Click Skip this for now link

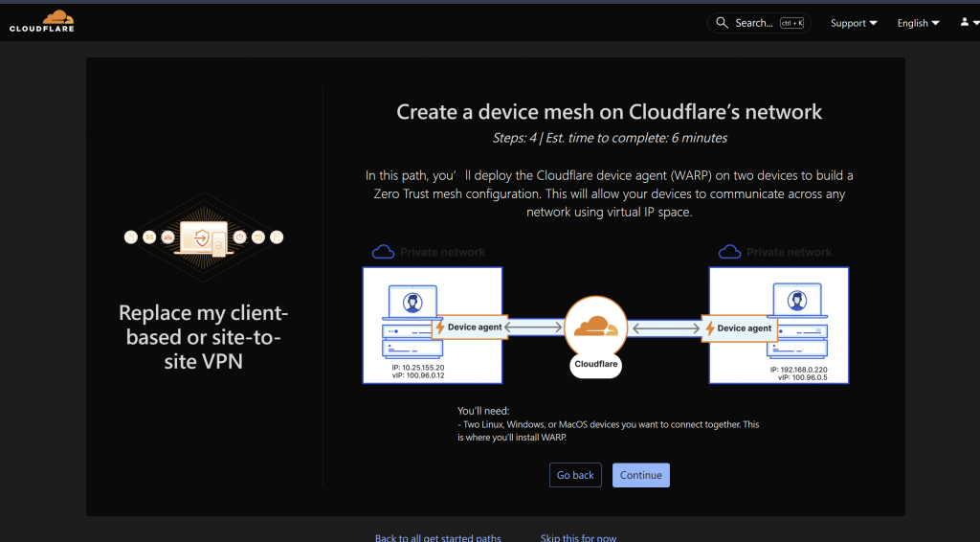tap(578, 537)
